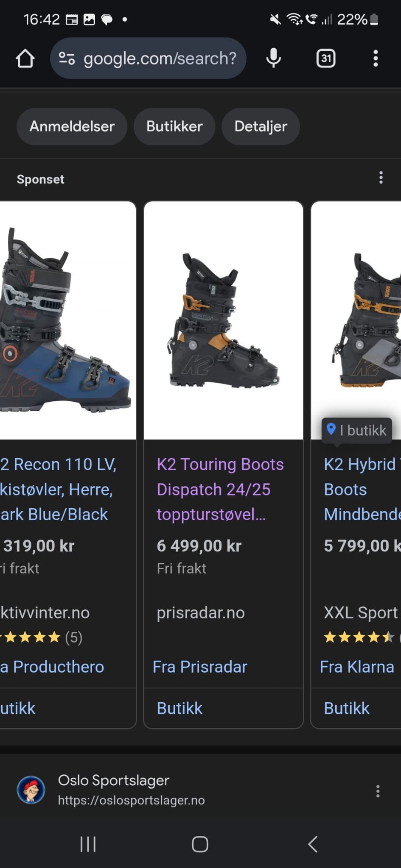The width and height of the screenshot is (401, 868).
Task: Open Oslo Sportslager result options menu
Action: coord(378,791)
